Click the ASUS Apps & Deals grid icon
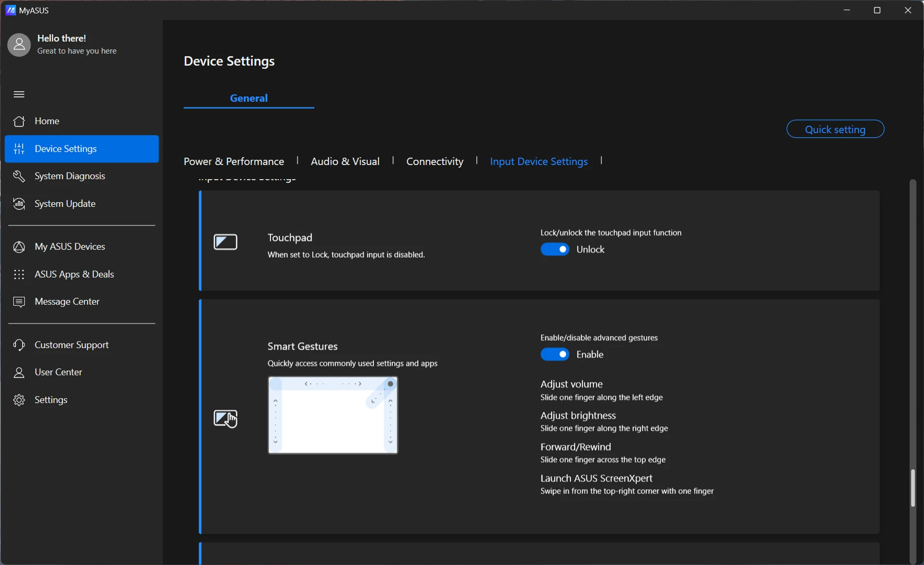Image resolution: width=924 pixels, height=565 pixels. tap(19, 274)
